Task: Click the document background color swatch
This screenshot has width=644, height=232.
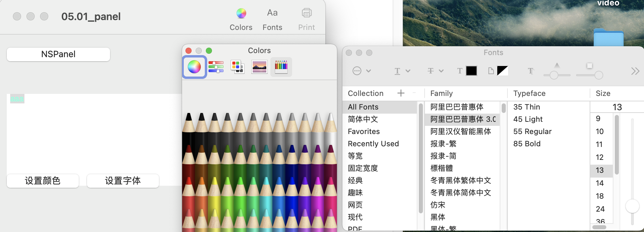Action: coord(502,71)
